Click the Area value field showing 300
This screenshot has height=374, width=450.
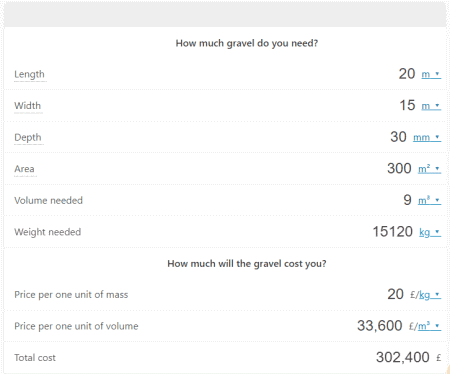[x=399, y=168]
